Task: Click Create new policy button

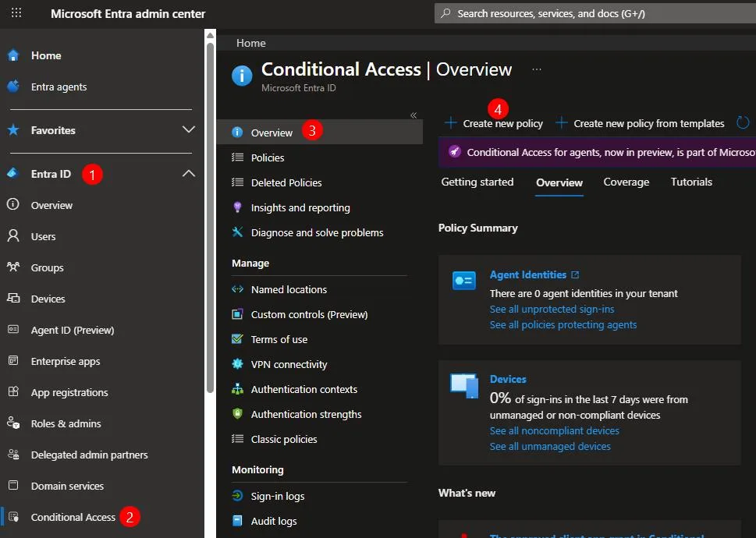Action: point(494,124)
